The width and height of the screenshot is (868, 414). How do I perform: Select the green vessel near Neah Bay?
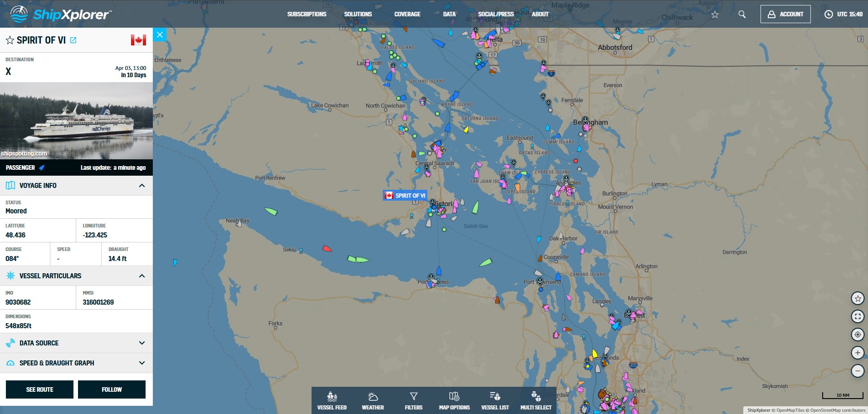point(271,211)
